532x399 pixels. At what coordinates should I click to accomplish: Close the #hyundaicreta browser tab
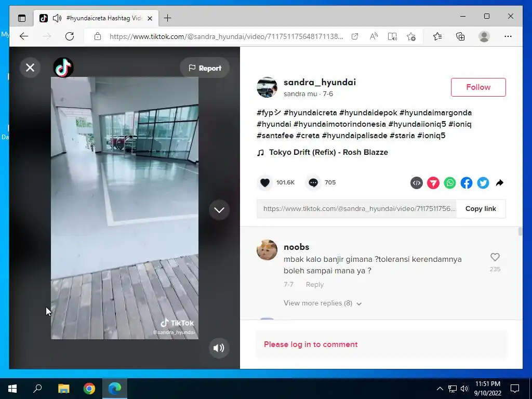point(150,18)
